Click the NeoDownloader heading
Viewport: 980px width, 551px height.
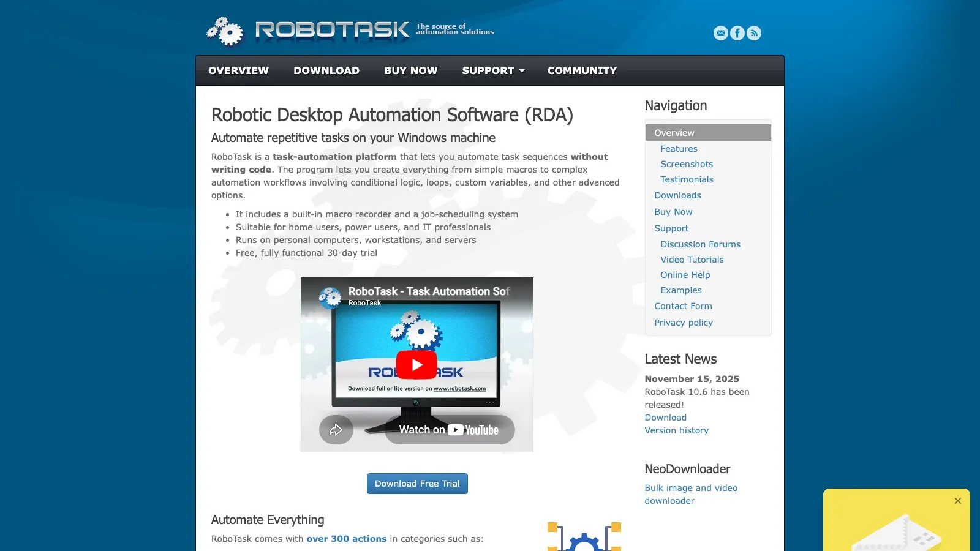tap(687, 469)
